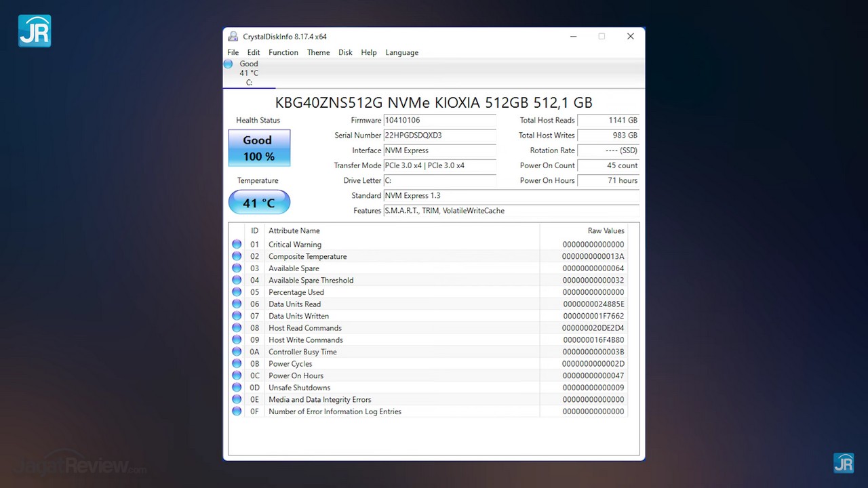The image size is (868, 488).
Task: Click the Serial Number field
Action: coord(439,136)
